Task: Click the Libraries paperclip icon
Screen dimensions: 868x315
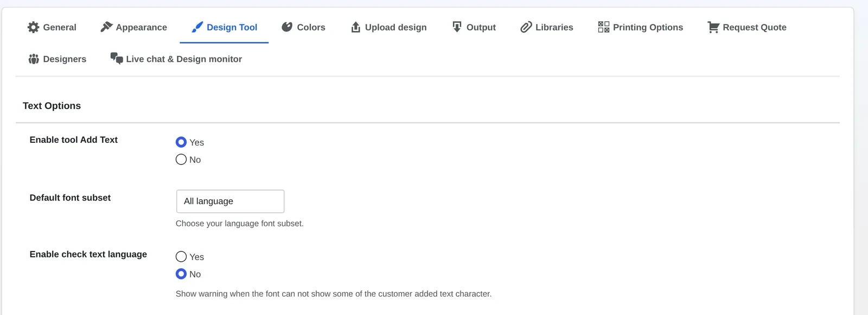Action: (526, 27)
